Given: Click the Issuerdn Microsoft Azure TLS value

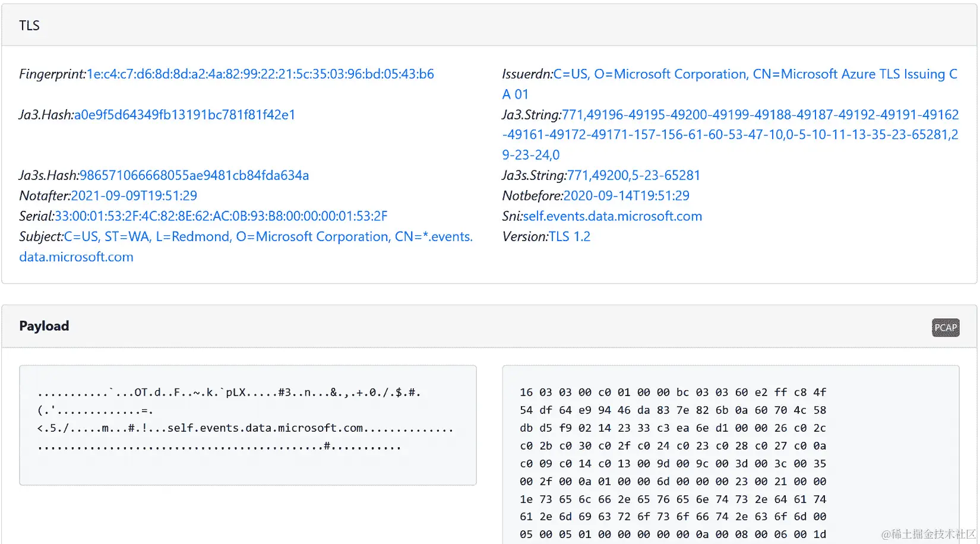Looking at the screenshot, I should coord(729,84).
